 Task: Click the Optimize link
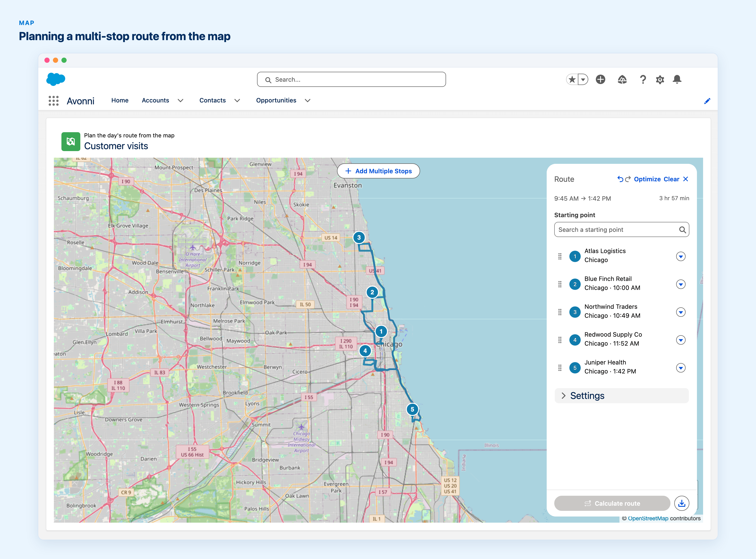click(x=647, y=179)
